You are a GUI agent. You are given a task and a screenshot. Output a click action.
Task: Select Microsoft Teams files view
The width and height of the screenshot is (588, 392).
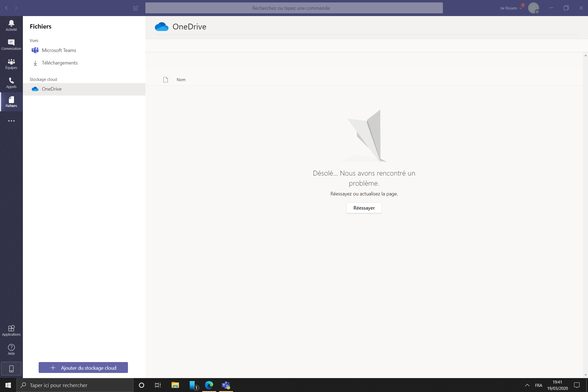pos(59,50)
